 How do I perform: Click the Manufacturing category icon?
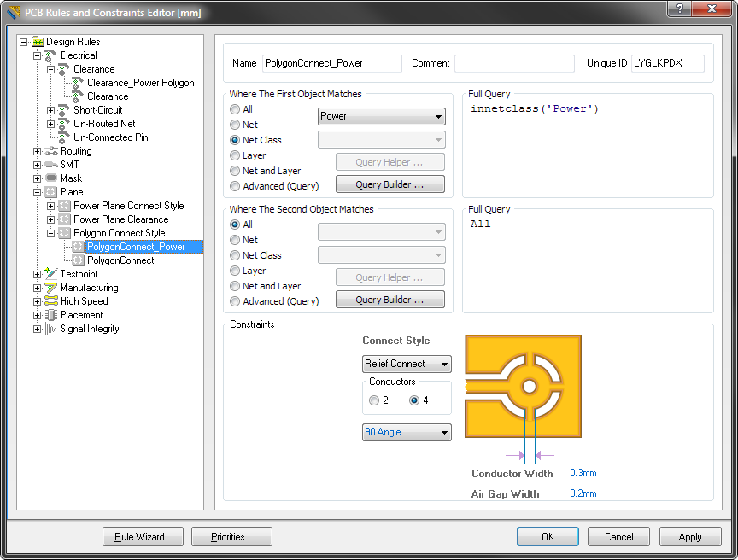point(51,288)
